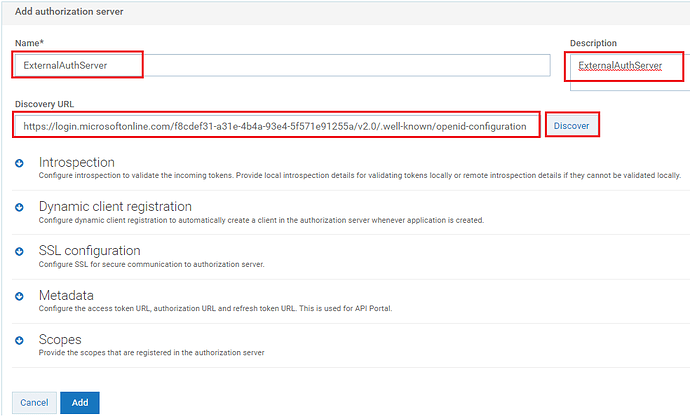Click inside the Discovery URL input field
This screenshot has height=419, width=690.
[276, 126]
